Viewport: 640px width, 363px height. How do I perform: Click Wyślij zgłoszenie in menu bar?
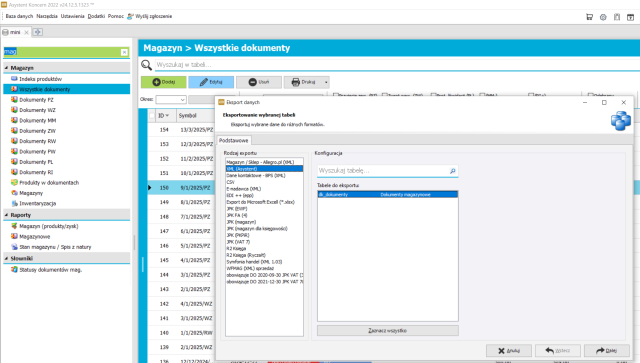149,16
